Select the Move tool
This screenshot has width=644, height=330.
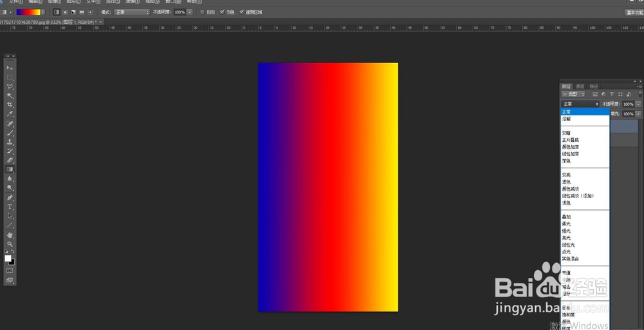(10, 68)
